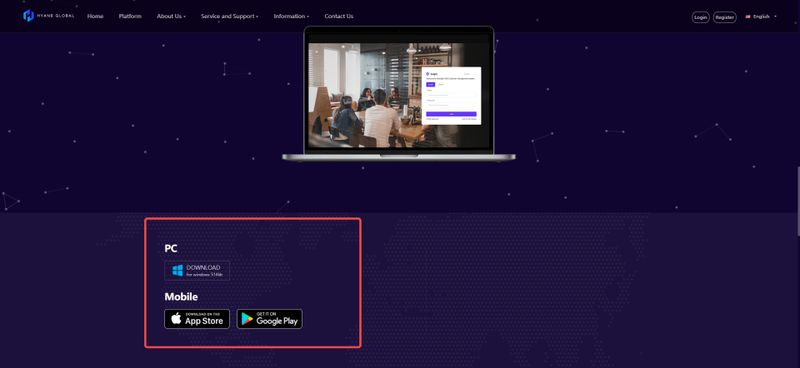Click the laptop preview image
Image resolution: width=800 pixels, height=368 pixels.
399,94
